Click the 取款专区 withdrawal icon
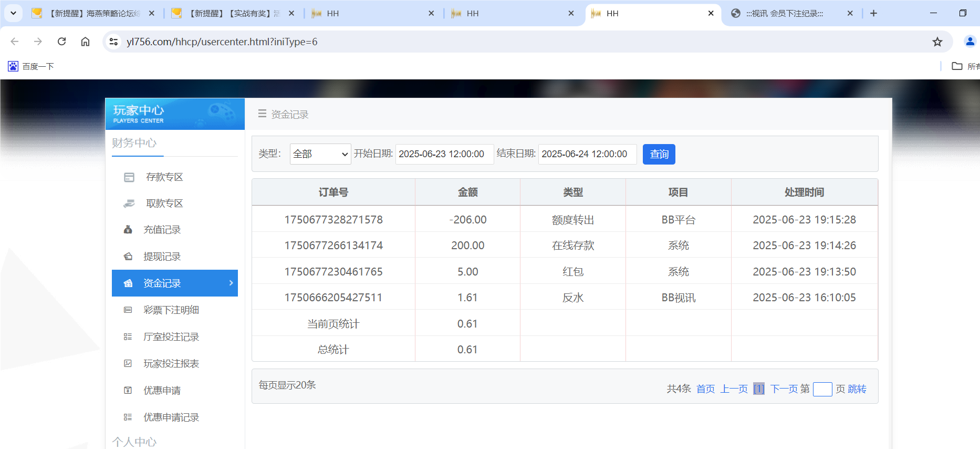This screenshot has height=449, width=980. [129, 203]
